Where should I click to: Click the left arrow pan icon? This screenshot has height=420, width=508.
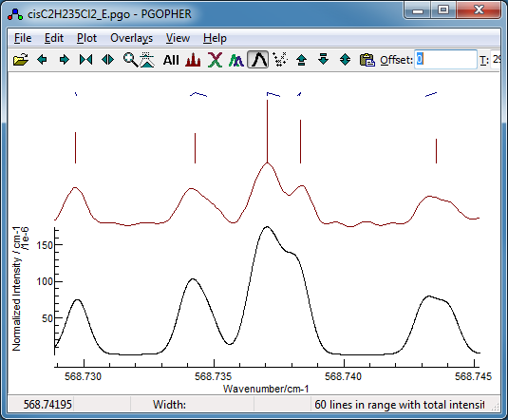coord(42,60)
